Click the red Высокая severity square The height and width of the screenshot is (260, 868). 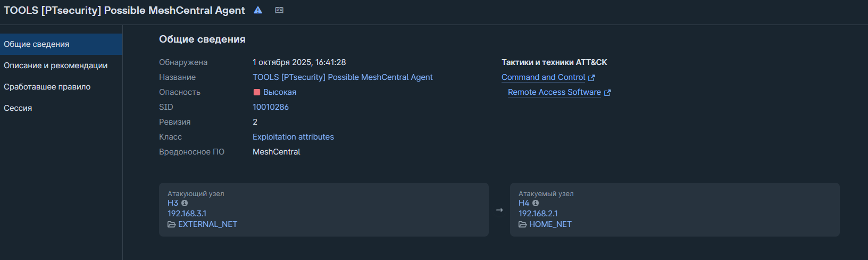pyautogui.click(x=257, y=92)
